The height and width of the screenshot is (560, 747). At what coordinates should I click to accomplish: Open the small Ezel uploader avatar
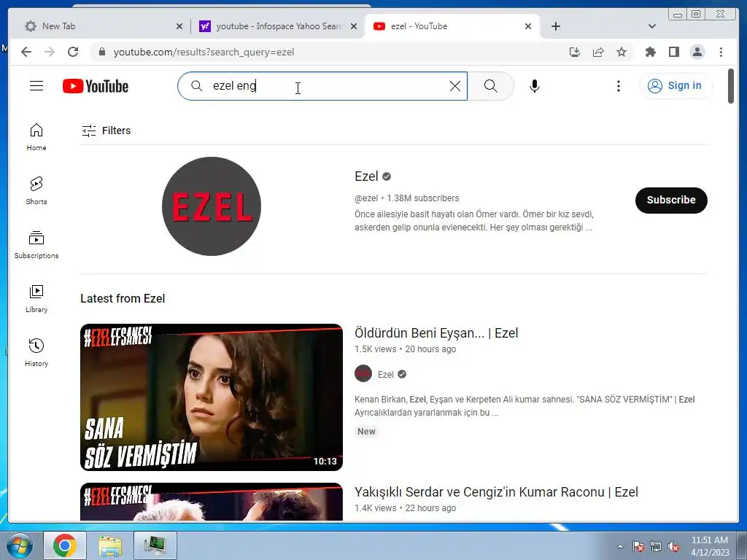(x=363, y=373)
